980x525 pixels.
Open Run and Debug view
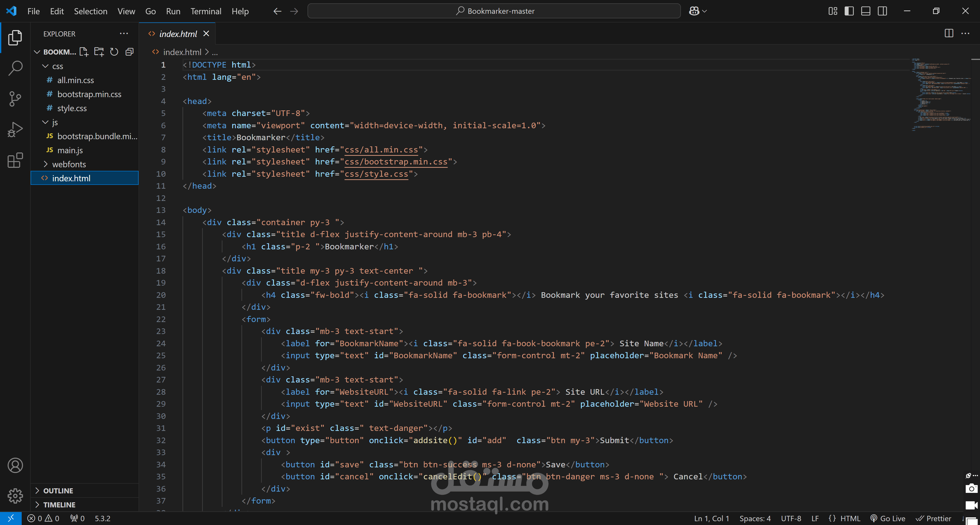point(15,130)
